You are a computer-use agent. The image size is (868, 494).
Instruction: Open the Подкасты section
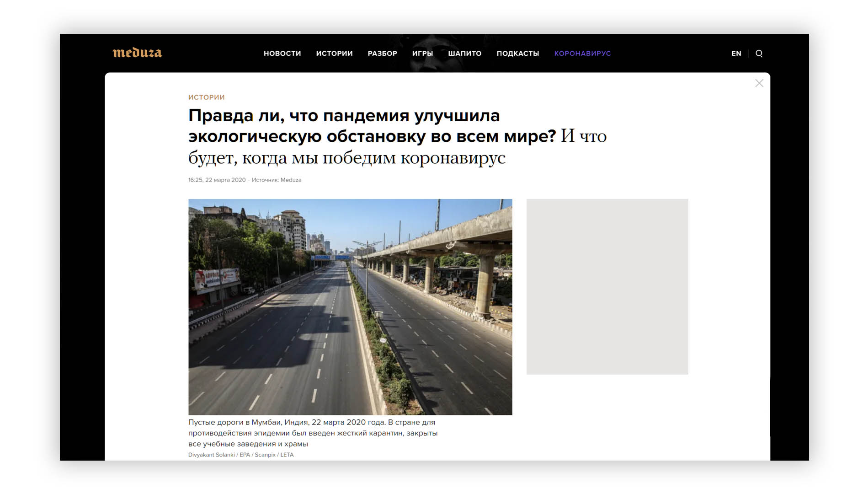[517, 54]
